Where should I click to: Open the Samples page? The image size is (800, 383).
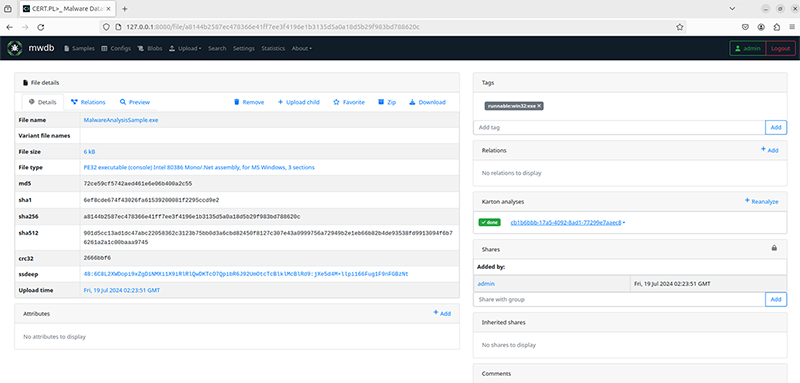click(x=79, y=48)
